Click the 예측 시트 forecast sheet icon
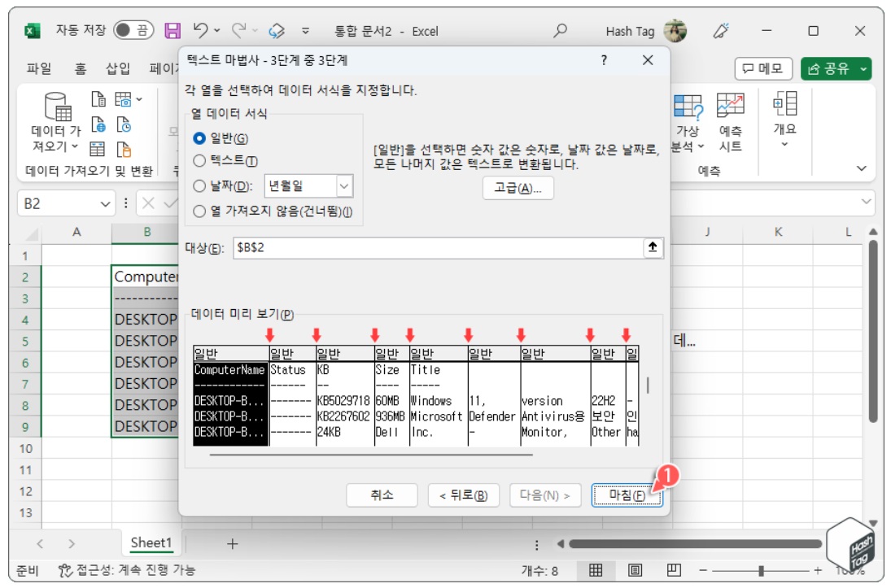This screenshot has width=891, height=588. 730,124
